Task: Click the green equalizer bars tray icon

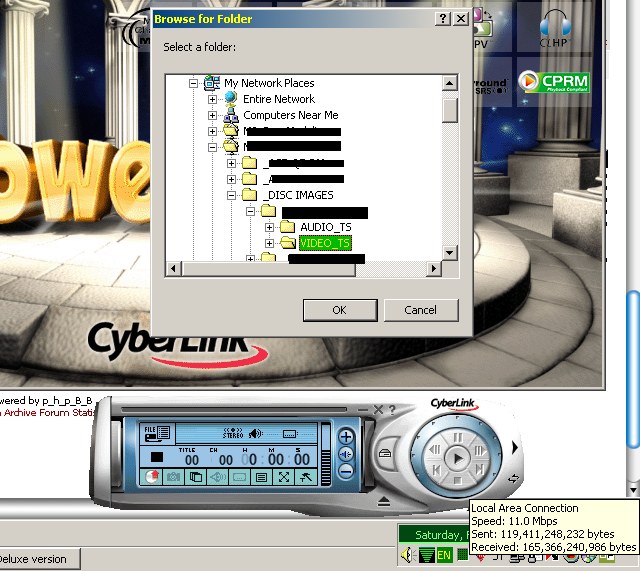Action: coord(427,555)
